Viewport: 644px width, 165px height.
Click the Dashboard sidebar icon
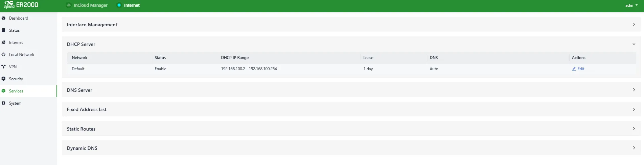pos(3,18)
